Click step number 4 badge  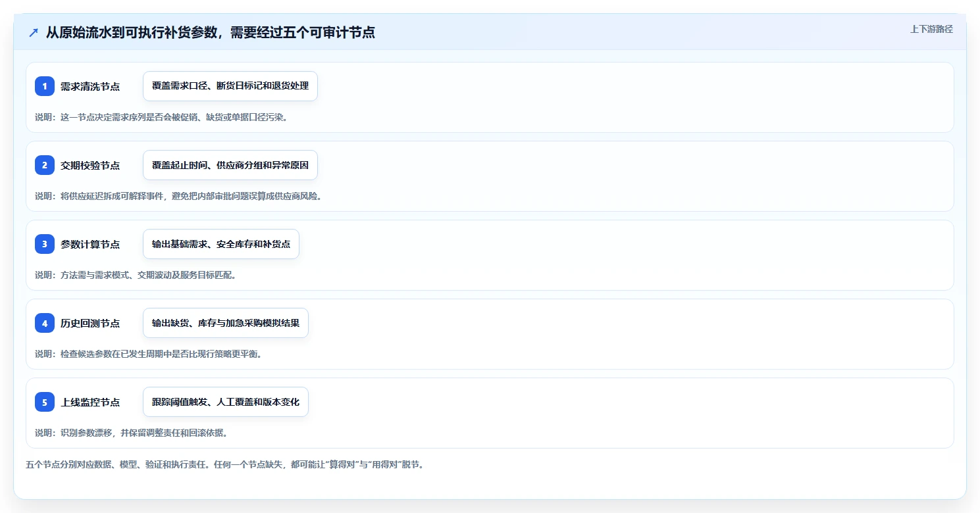click(x=45, y=323)
